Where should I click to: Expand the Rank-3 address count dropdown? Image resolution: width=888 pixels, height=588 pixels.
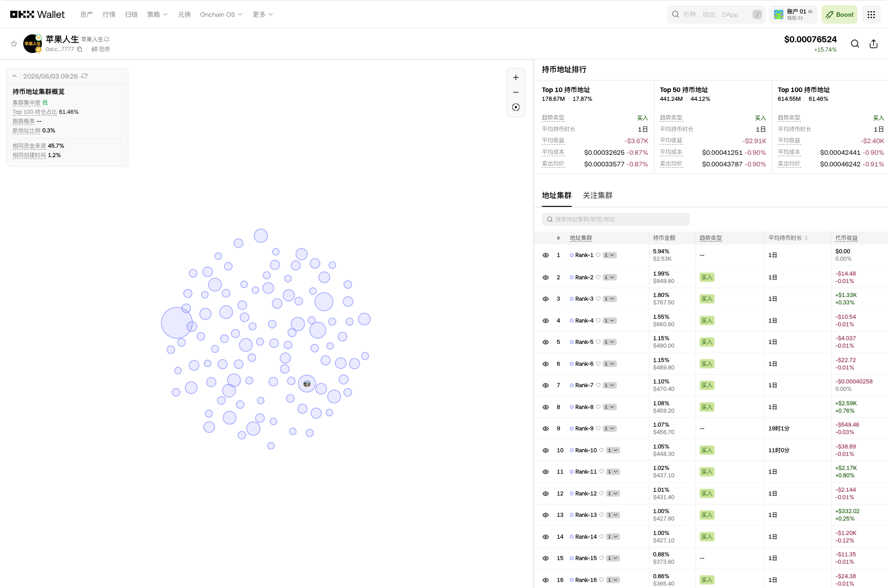[x=610, y=299]
